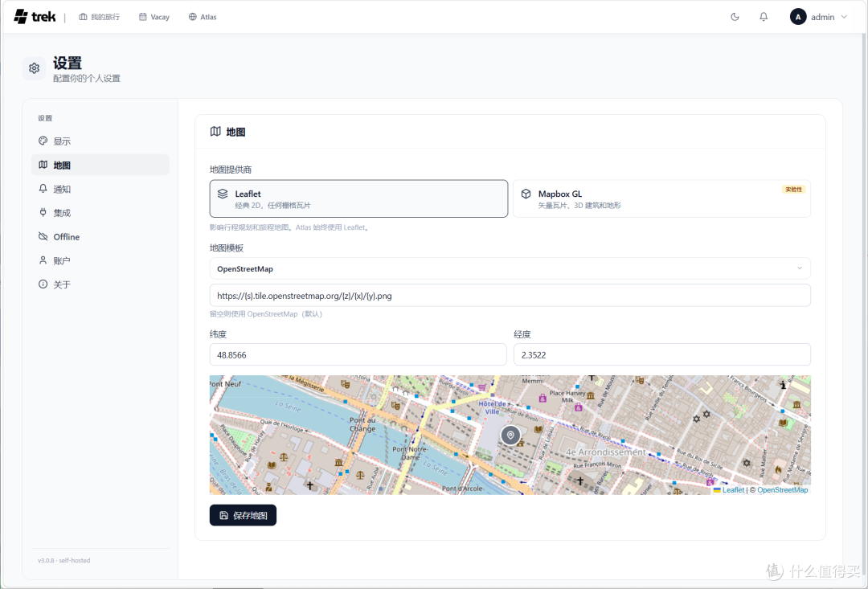The image size is (868, 589).
Task: Open 关于 settings section
Action: [100, 284]
